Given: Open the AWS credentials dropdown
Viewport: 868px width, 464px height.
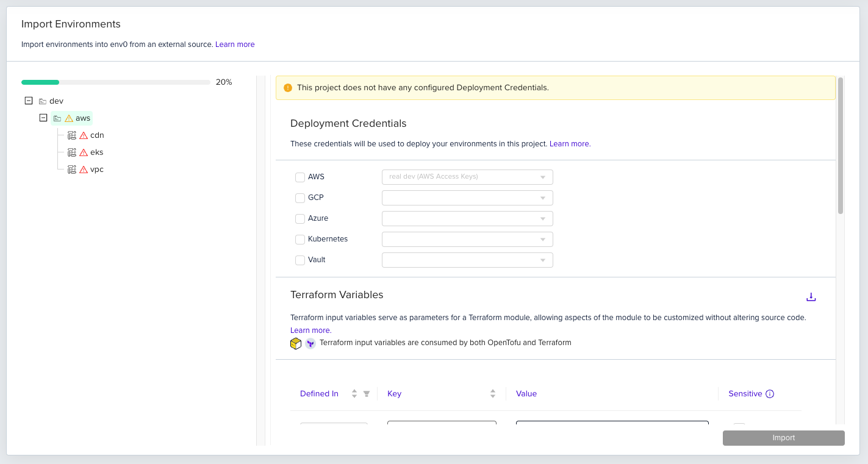Looking at the screenshot, I should tap(467, 177).
